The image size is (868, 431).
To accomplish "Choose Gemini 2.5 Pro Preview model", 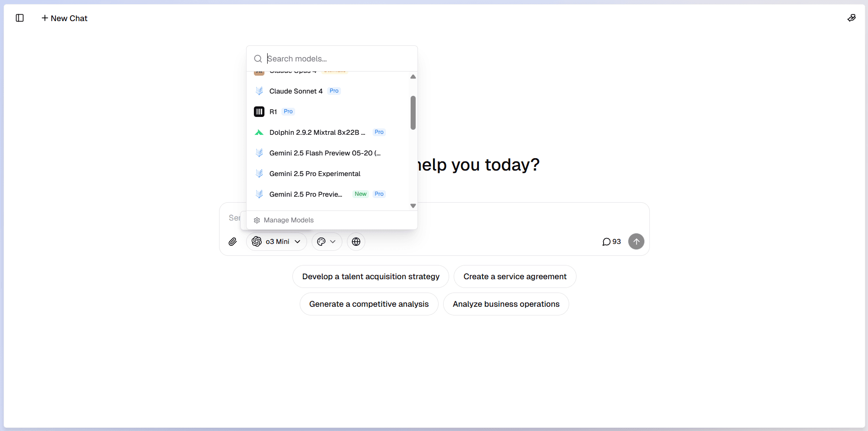I will tap(328, 194).
